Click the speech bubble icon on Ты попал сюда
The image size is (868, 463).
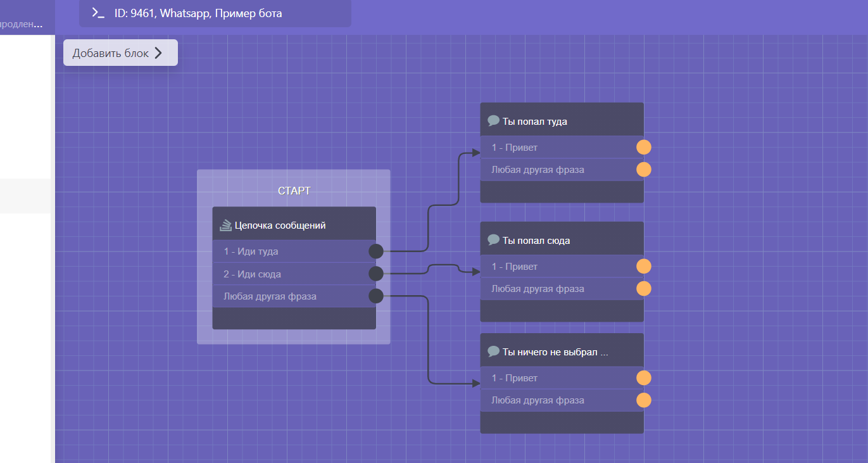pos(494,240)
